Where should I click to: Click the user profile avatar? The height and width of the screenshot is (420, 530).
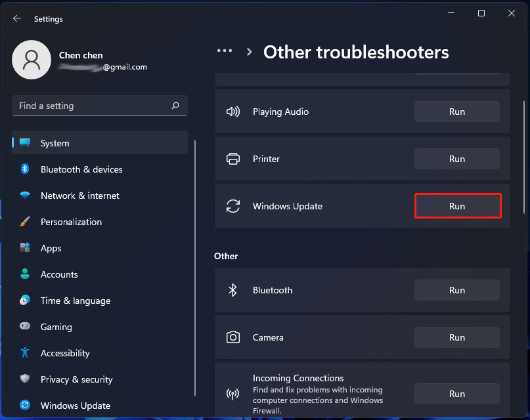32,60
